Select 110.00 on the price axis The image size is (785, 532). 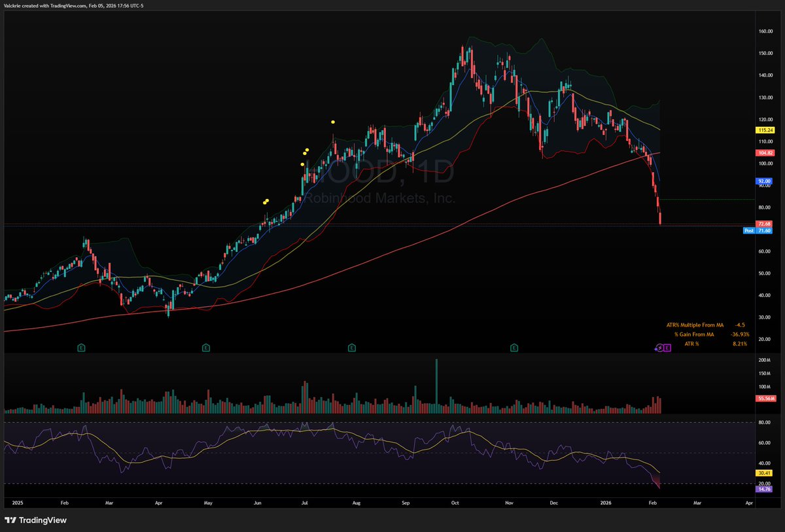(767, 141)
